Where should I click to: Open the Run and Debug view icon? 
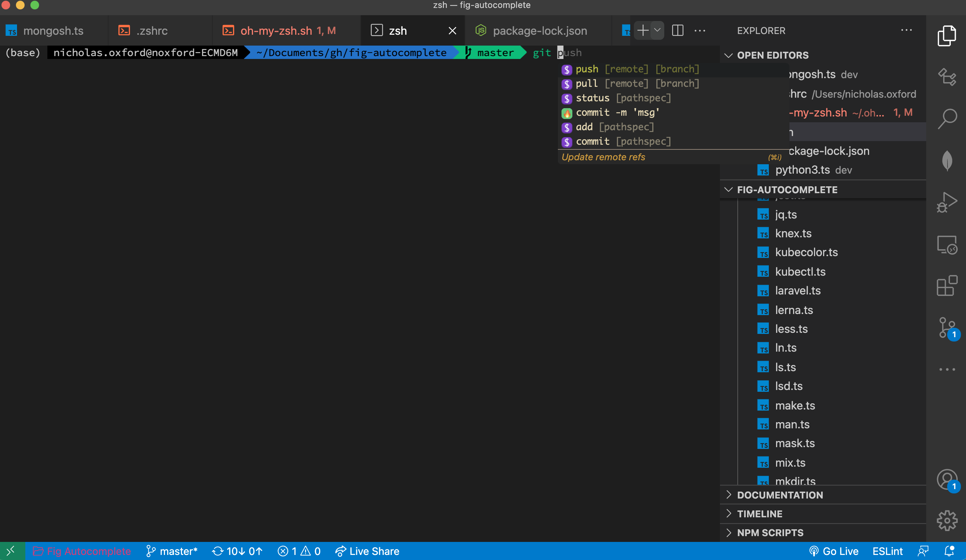click(x=946, y=202)
